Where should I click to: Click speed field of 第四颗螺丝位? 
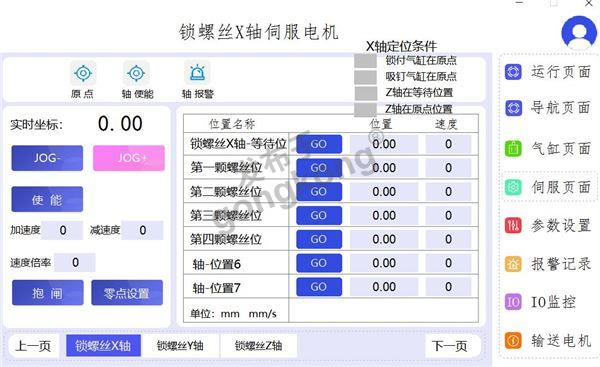click(448, 239)
